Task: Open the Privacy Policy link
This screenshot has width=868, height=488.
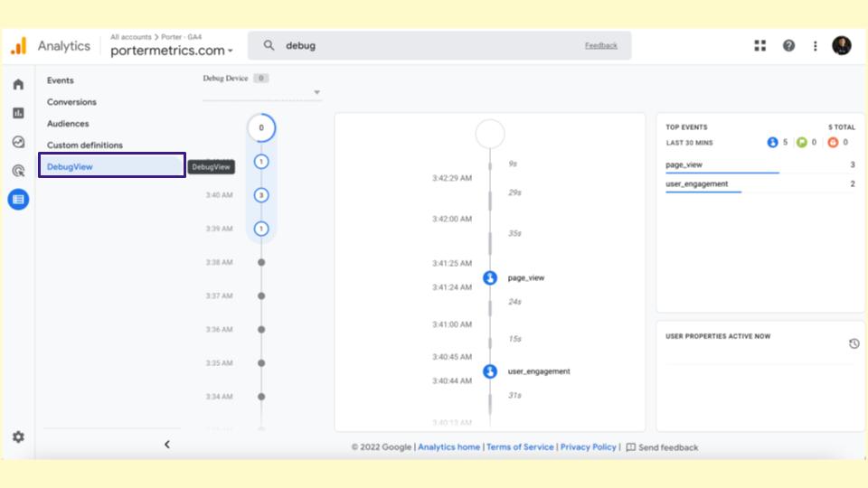Action: (588, 447)
